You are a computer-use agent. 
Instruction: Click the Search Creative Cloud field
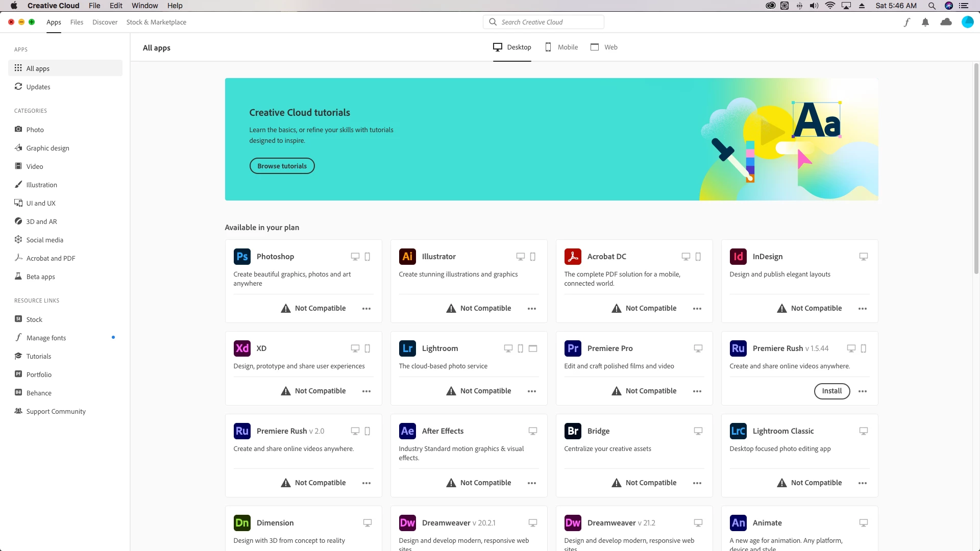point(544,22)
